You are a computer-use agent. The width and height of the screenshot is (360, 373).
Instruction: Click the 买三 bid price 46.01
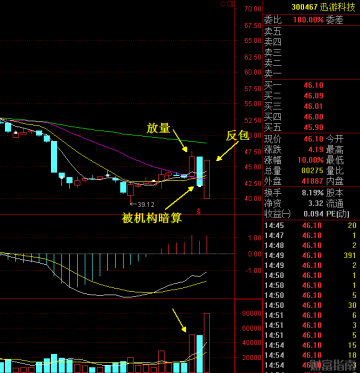313,106
